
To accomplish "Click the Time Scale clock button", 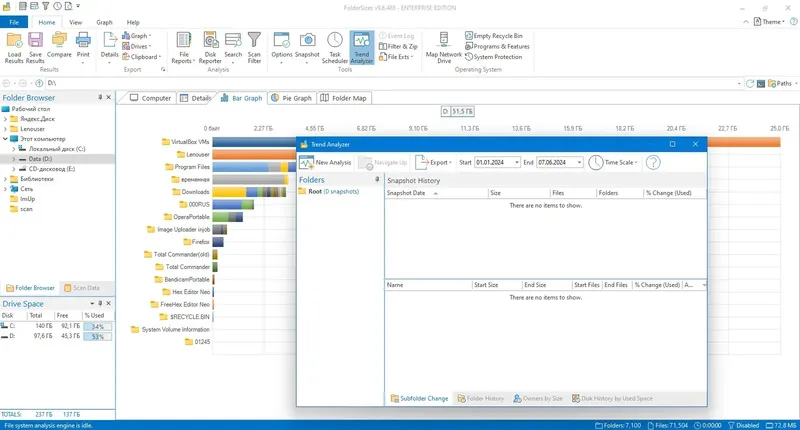I will click(x=613, y=162).
